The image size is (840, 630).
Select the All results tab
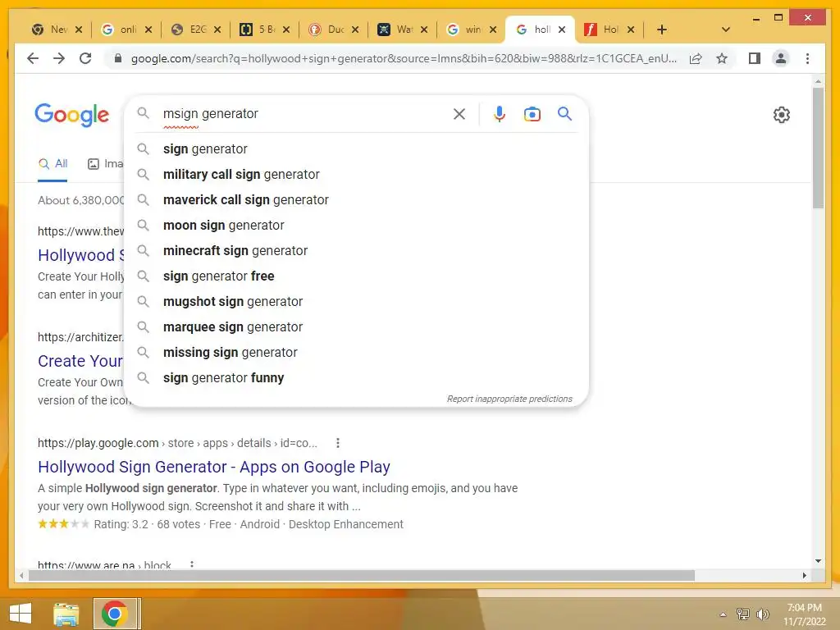click(x=52, y=164)
